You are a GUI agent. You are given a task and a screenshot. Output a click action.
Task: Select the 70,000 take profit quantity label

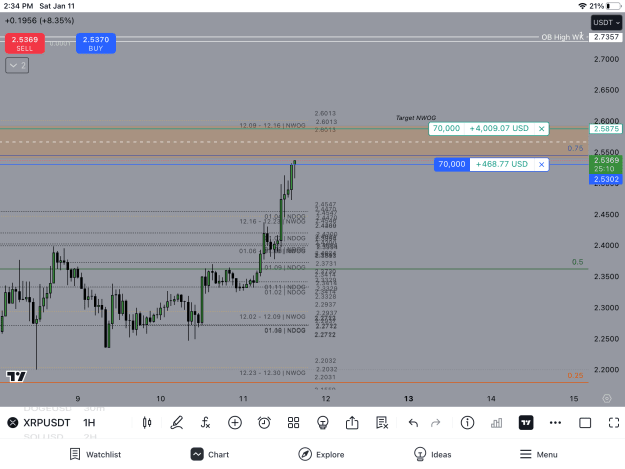pyautogui.click(x=446, y=128)
